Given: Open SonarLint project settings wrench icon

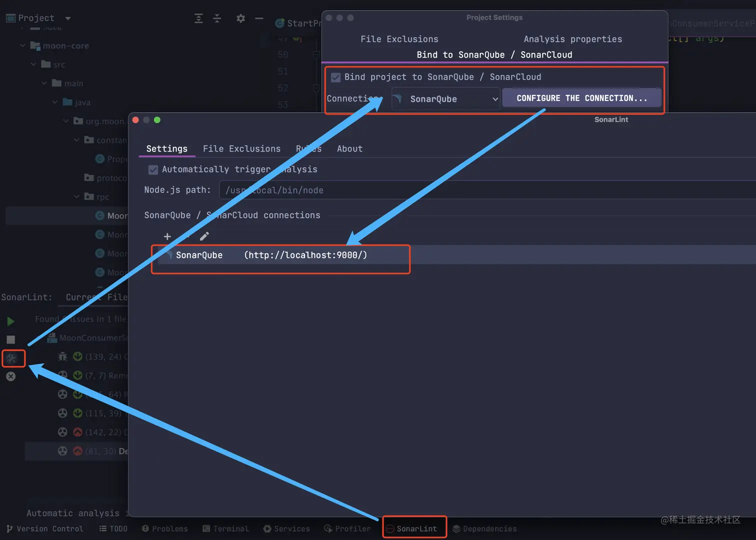Looking at the screenshot, I should point(11,358).
